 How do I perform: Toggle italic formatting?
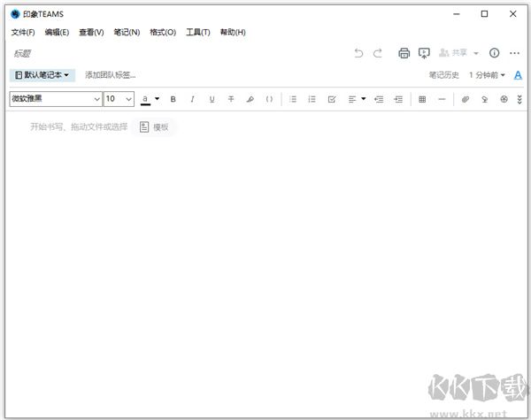click(192, 99)
